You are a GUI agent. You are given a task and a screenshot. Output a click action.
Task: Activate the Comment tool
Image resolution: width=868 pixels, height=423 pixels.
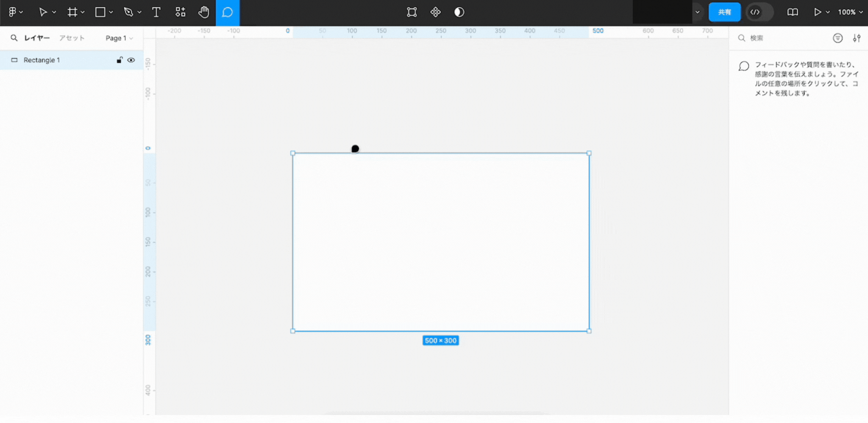tap(228, 12)
